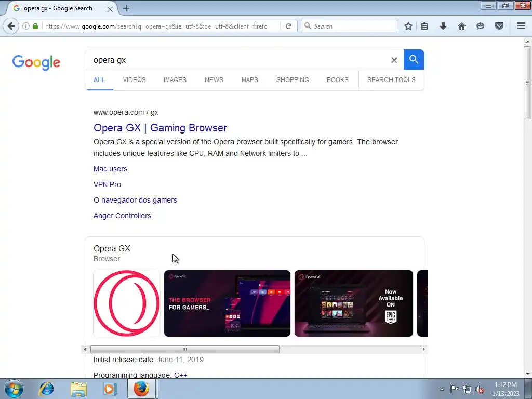532x399 pixels.
Task: Click the Firefox URL address bar
Action: tap(161, 26)
